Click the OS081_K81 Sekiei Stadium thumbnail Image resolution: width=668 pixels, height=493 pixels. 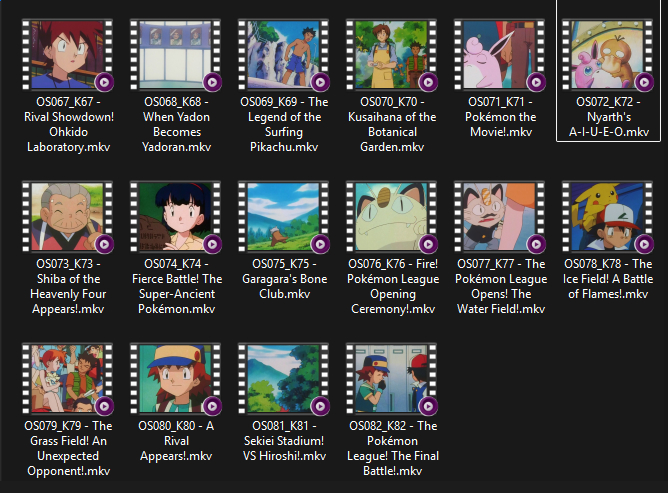(x=284, y=378)
